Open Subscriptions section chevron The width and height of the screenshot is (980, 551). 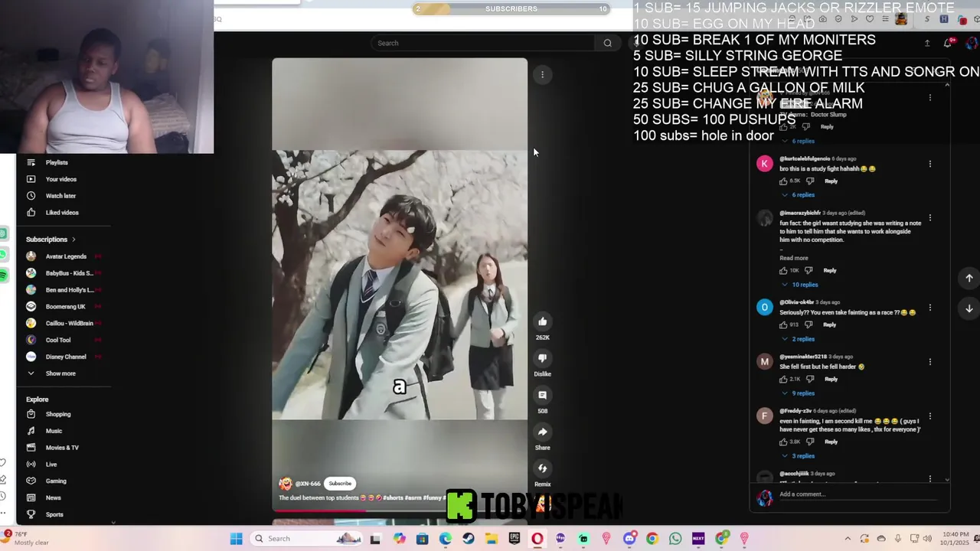(x=74, y=240)
